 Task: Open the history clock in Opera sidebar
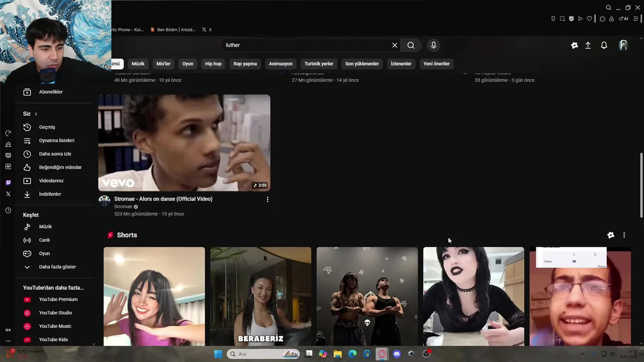(x=8, y=211)
